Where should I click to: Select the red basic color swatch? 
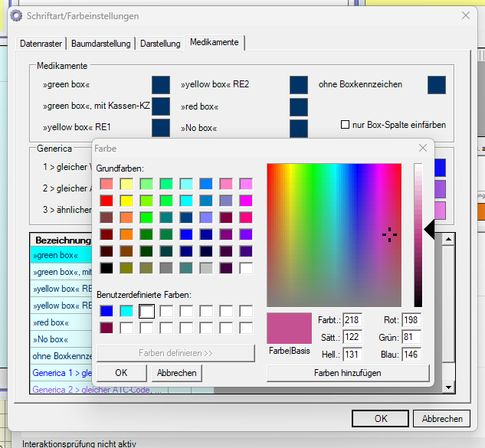pos(107,201)
